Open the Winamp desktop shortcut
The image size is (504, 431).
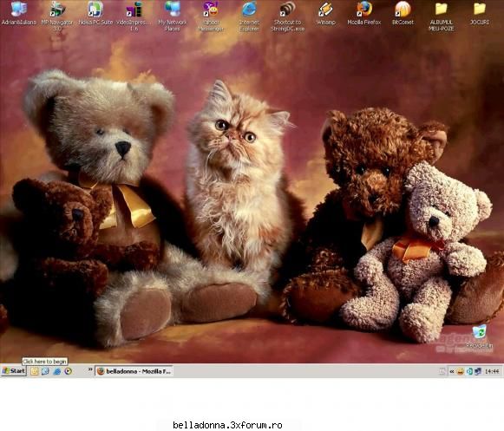click(x=326, y=13)
